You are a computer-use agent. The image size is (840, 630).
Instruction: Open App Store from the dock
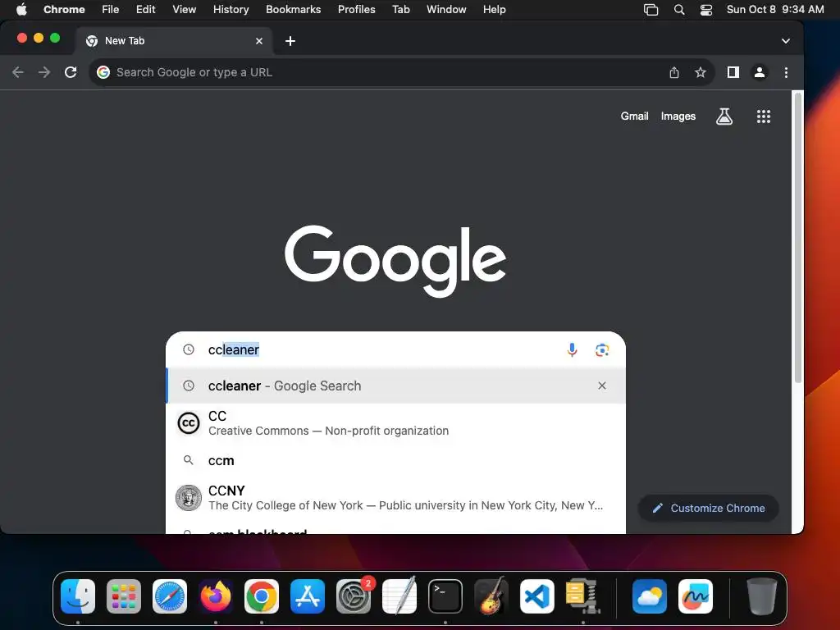(x=308, y=596)
